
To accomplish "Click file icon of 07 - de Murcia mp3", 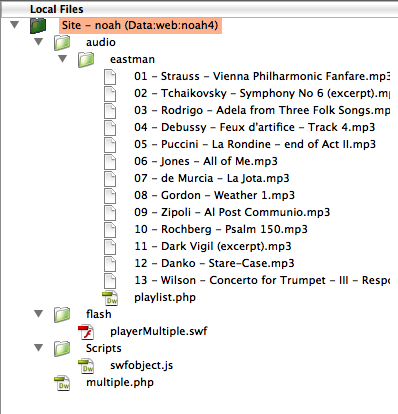I will 110,179.
